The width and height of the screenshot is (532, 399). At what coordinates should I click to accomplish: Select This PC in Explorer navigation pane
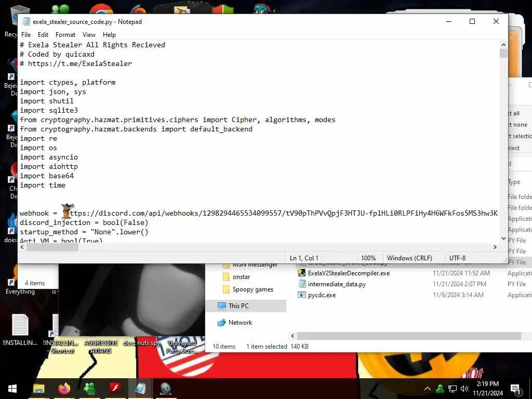coord(238,305)
